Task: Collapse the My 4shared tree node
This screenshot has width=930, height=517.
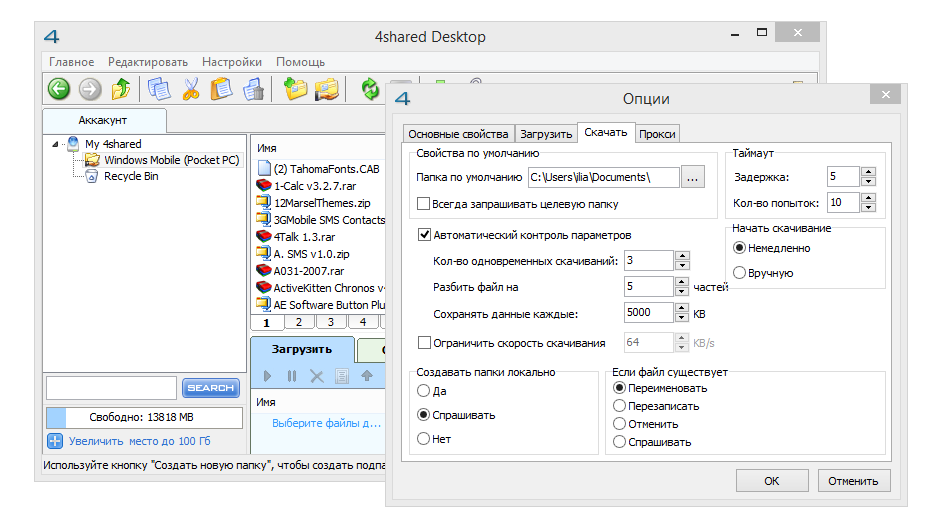Action: 56,144
